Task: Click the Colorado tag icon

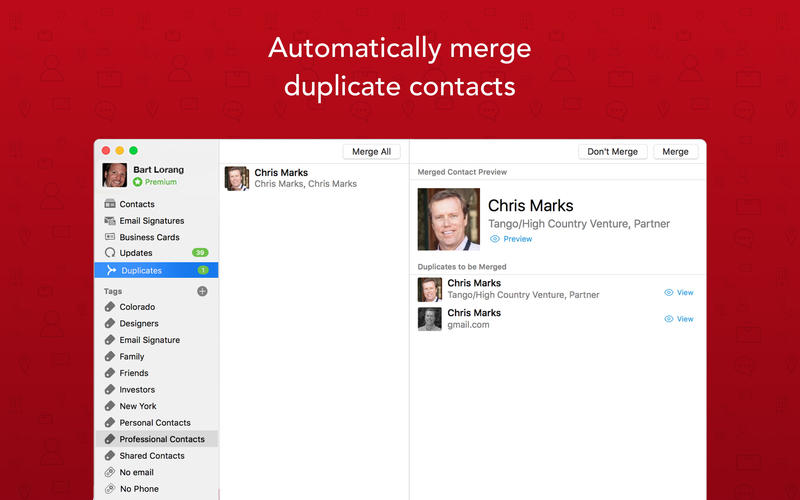Action: [110, 307]
